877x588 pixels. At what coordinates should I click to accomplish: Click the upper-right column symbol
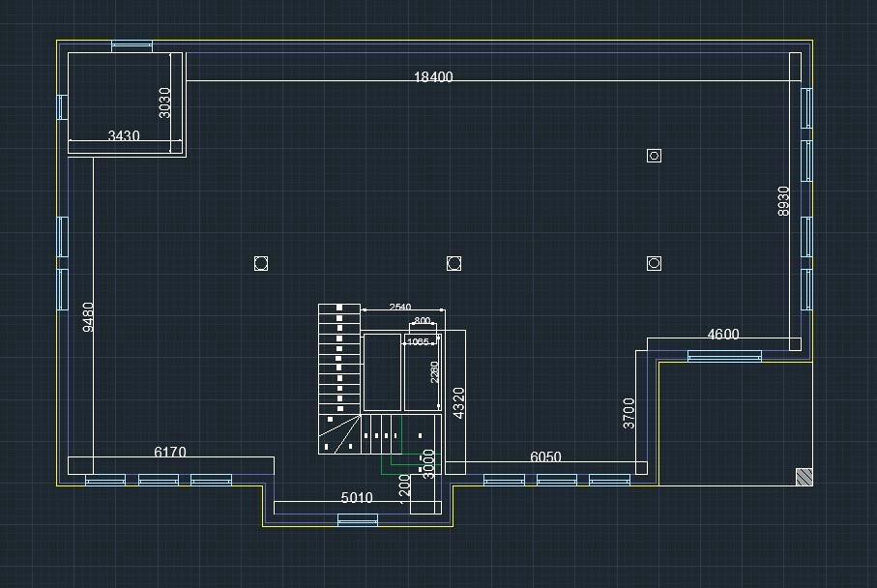655,156
